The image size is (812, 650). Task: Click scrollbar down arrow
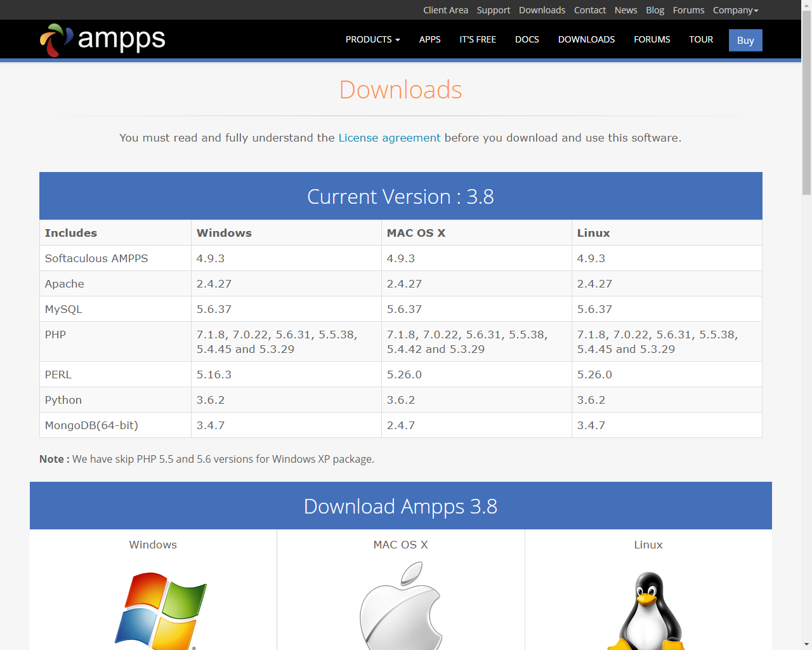pos(806,644)
